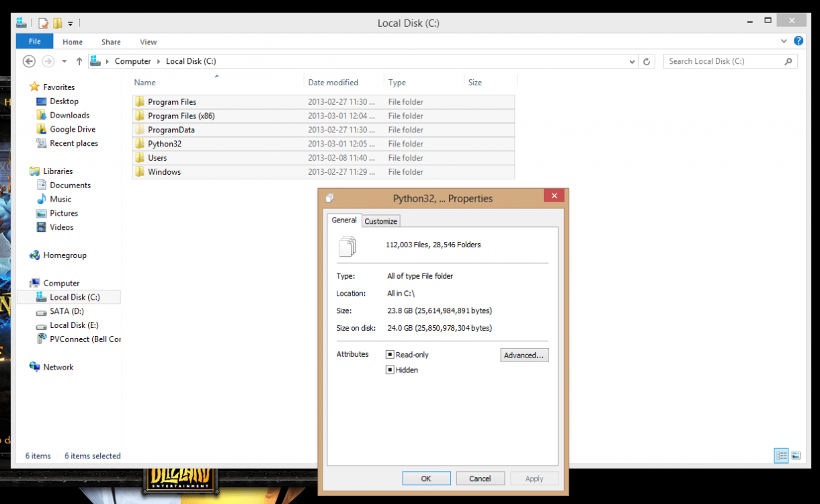Toggle the Read-only attribute checkbox
This screenshot has width=820, height=504.
390,355
